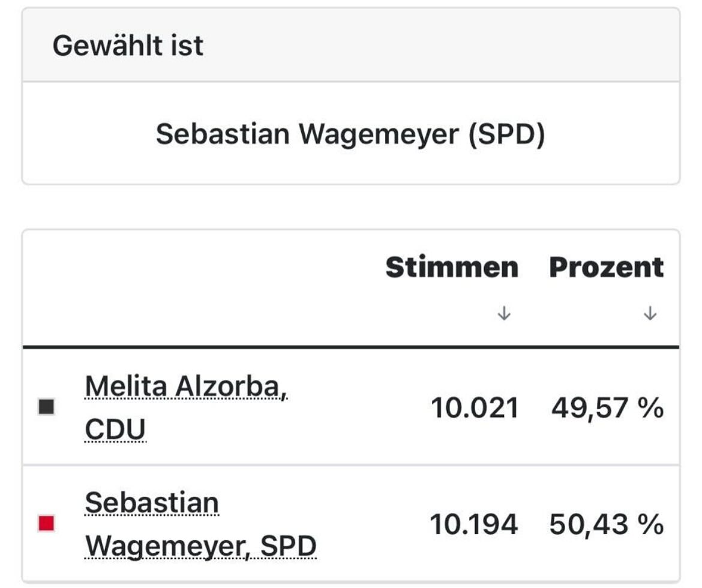This screenshot has height=588, width=702.
Task: Click the black CDU party color square
Action: click(x=46, y=407)
